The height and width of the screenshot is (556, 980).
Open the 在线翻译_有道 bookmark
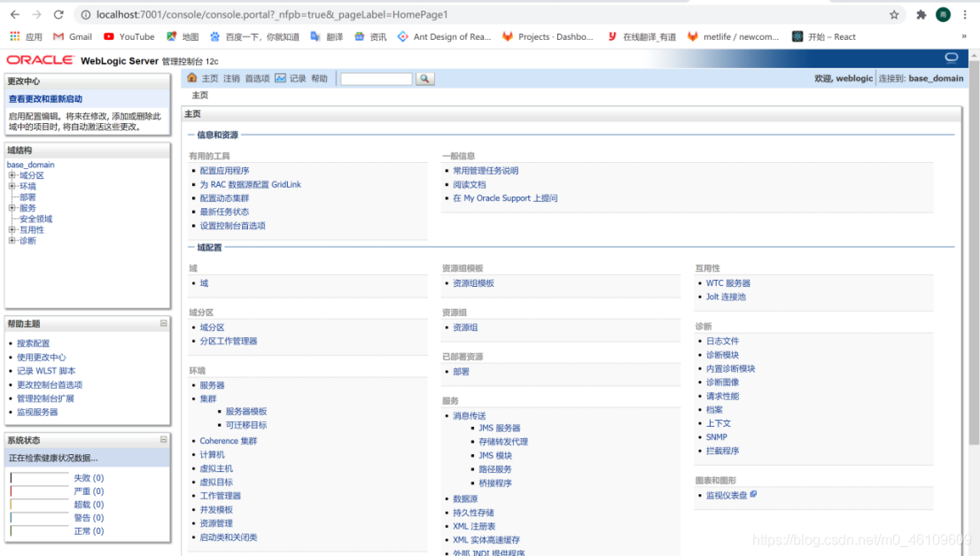(642, 37)
